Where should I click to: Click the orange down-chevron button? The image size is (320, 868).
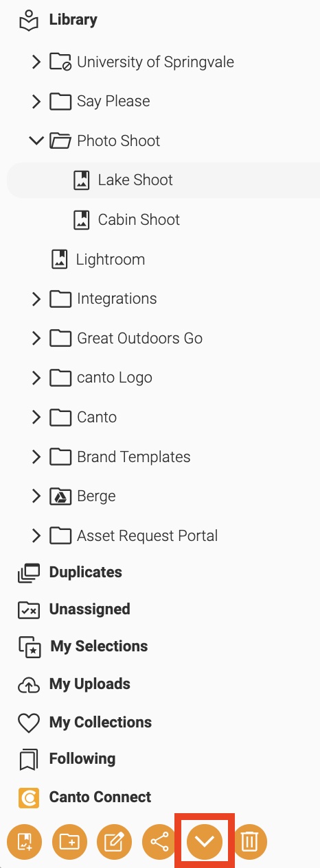pos(205,841)
